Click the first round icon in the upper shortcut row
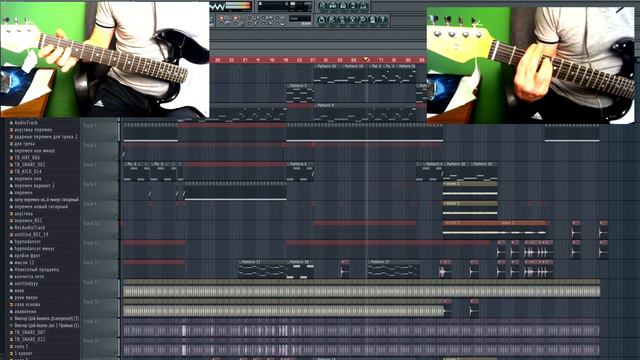 tap(322, 5)
